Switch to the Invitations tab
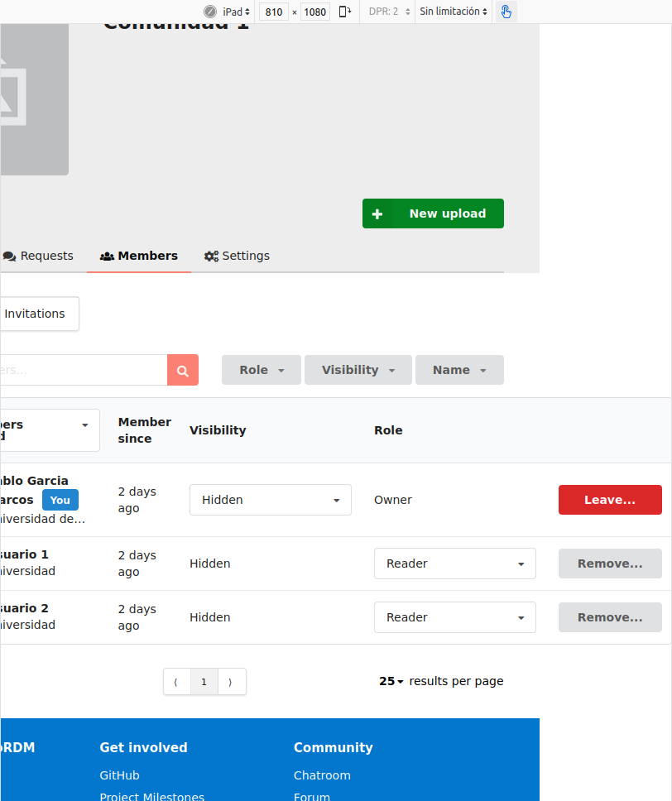The image size is (672, 801). pos(33,314)
